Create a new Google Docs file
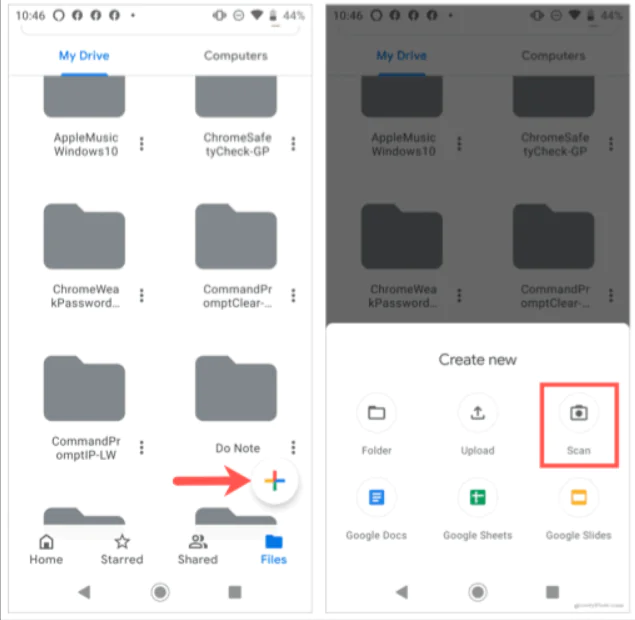This screenshot has height=620, width=635. tap(376, 510)
